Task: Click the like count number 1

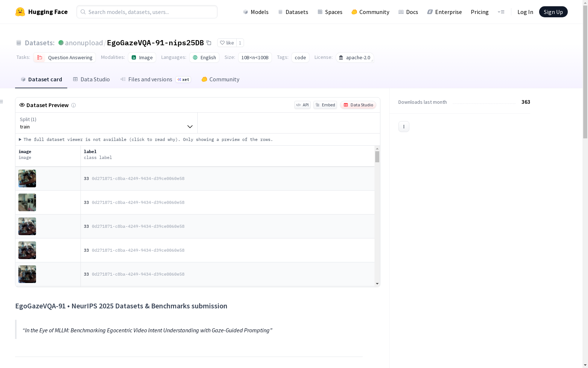Action: click(x=240, y=43)
